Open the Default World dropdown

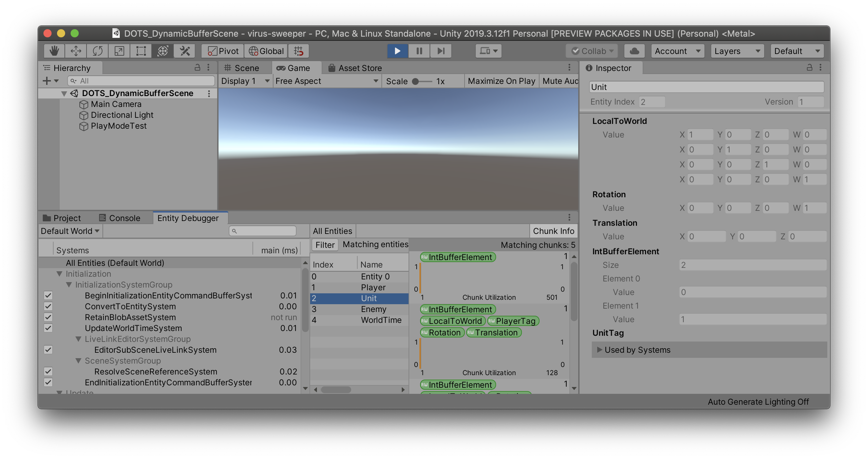click(69, 231)
